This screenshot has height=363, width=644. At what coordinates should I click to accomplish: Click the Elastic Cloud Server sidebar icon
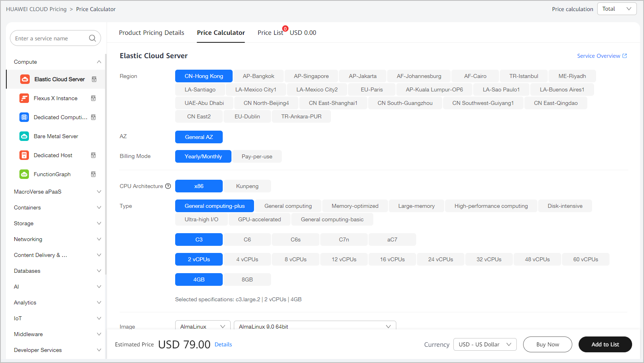tap(25, 79)
